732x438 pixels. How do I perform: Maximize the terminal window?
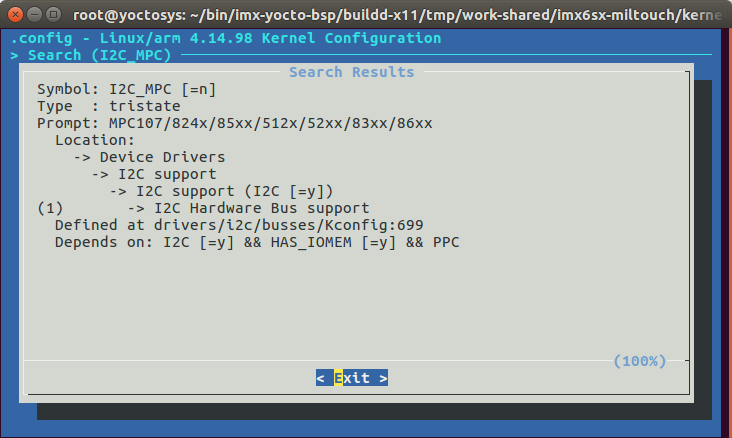(54, 14)
